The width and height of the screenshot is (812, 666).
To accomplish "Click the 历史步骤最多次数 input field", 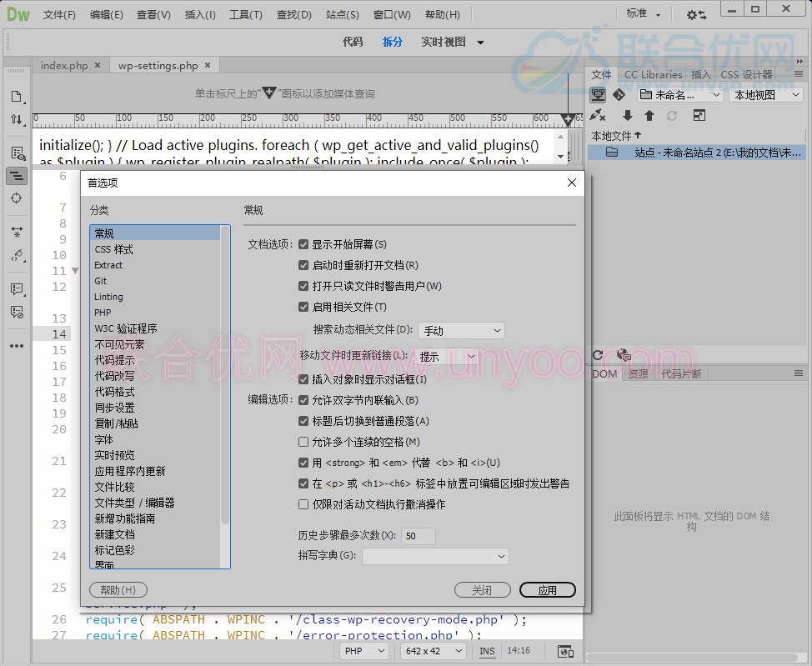I will tap(418, 536).
